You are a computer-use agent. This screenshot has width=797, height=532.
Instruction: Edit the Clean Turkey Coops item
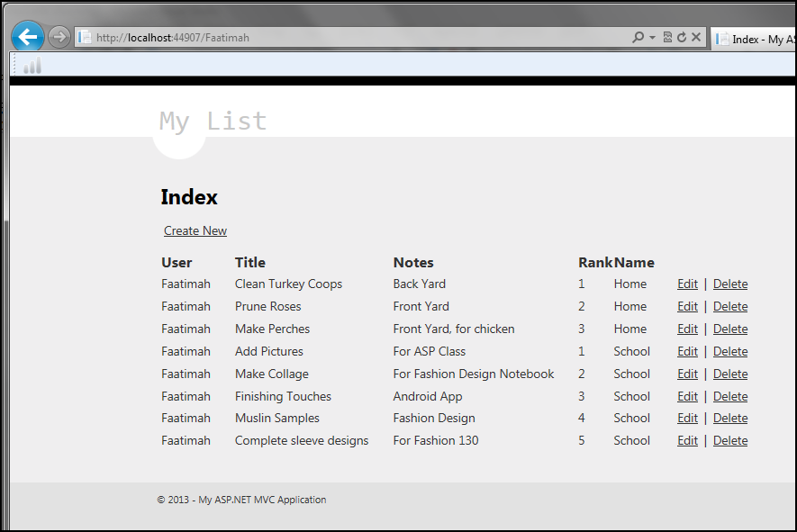point(687,284)
